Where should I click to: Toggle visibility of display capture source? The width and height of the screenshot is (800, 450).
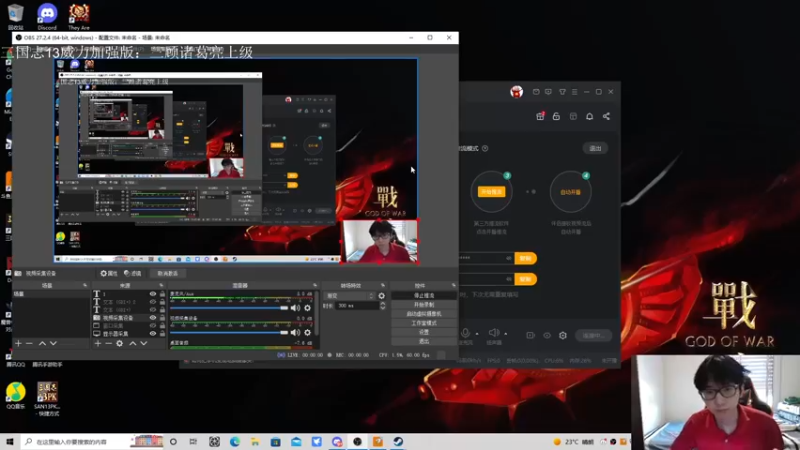153,334
